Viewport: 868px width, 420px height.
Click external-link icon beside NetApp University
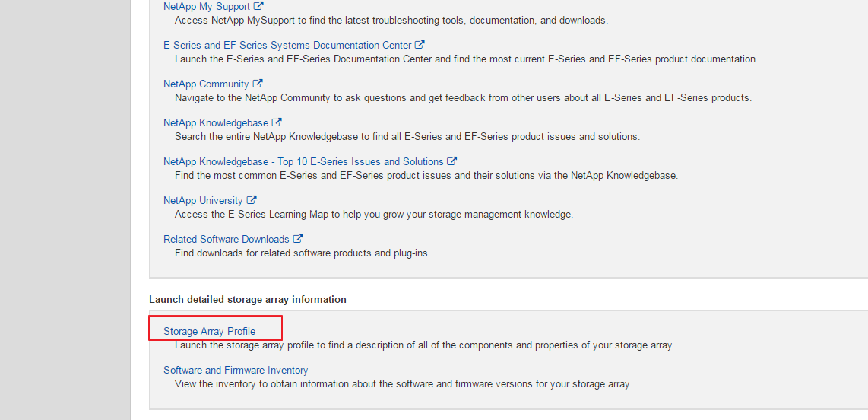pos(252,200)
